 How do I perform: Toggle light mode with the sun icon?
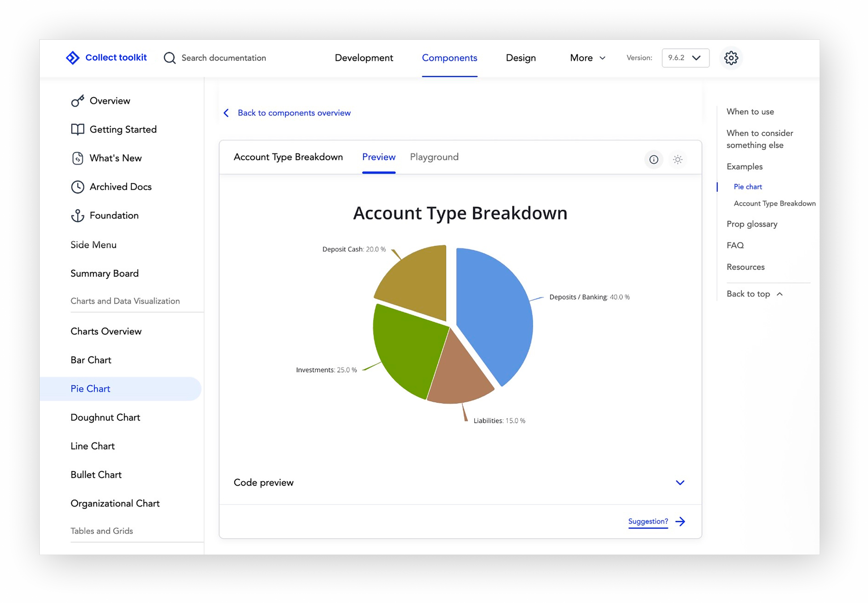pos(677,159)
